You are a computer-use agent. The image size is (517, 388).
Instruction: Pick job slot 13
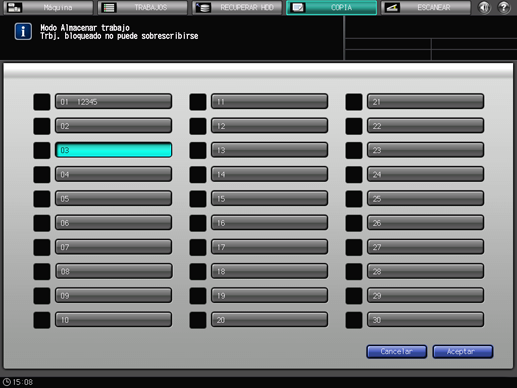click(x=269, y=150)
